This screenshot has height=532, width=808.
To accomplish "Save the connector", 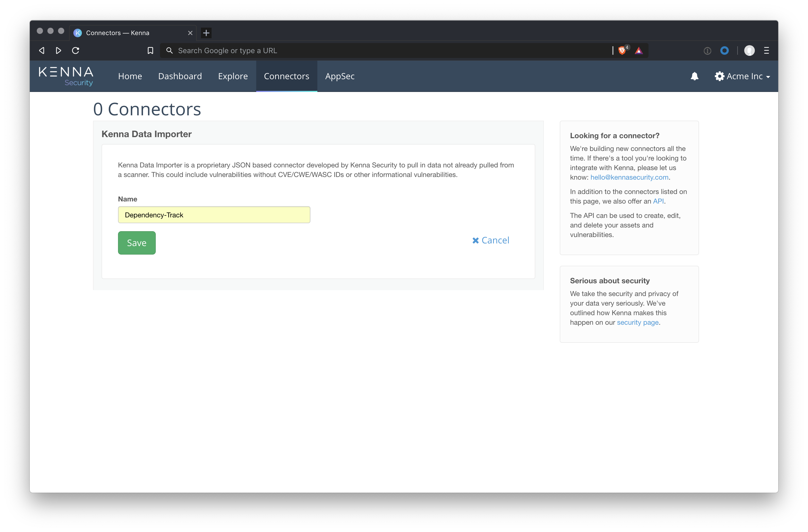I will [x=137, y=243].
